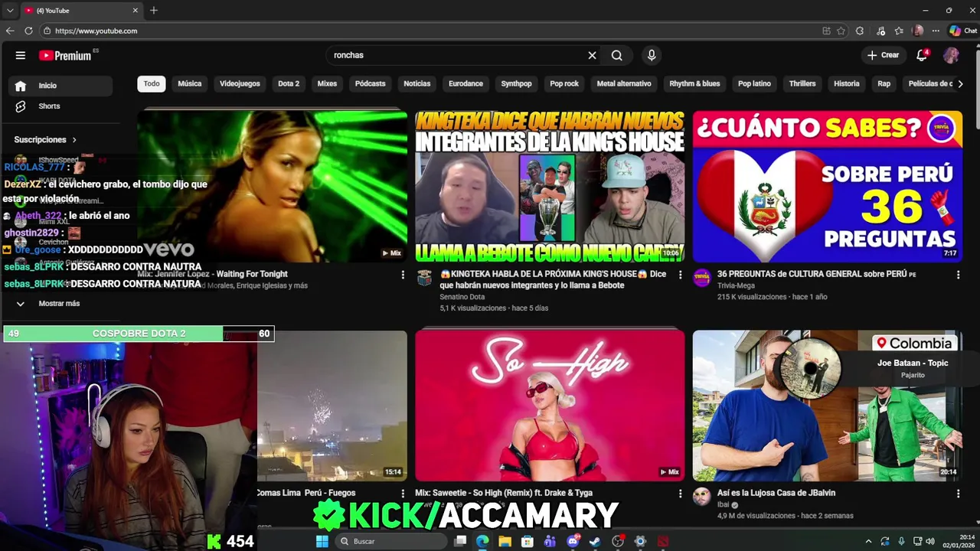Open more options for Kingteka video
The height and width of the screenshot is (551, 980).
click(680, 275)
